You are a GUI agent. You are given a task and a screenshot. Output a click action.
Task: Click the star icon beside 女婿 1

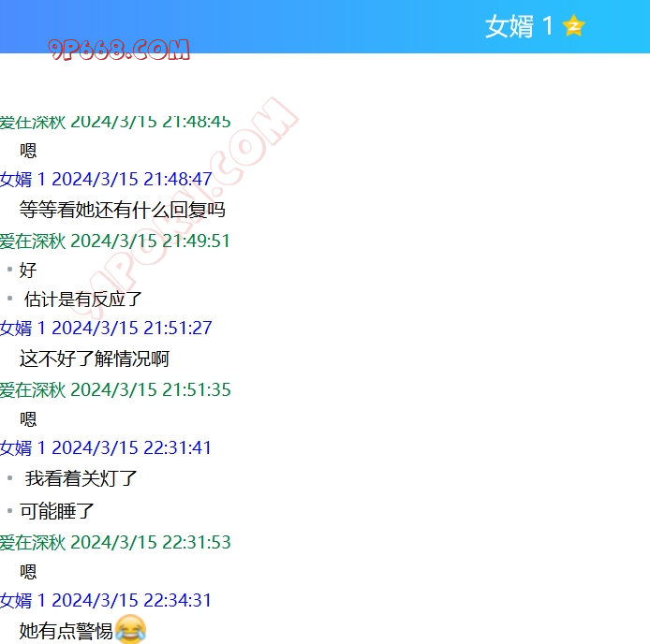point(573,26)
